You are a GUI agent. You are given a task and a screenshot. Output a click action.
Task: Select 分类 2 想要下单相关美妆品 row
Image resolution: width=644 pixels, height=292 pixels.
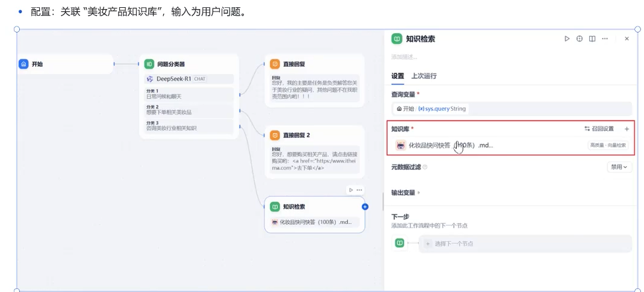(x=190, y=110)
